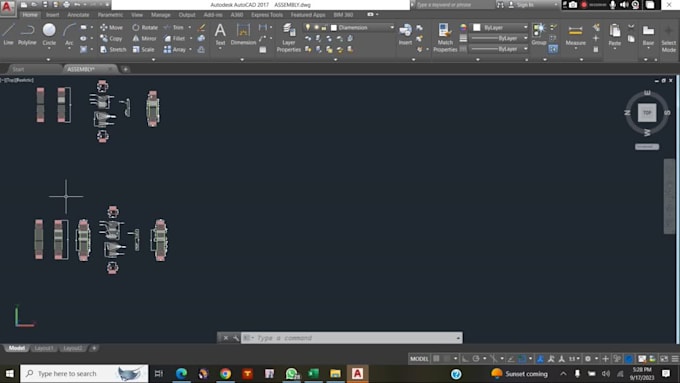Toggle MODEL space button in status bar
Image resolution: width=680 pixels, height=383 pixels.
coord(419,359)
